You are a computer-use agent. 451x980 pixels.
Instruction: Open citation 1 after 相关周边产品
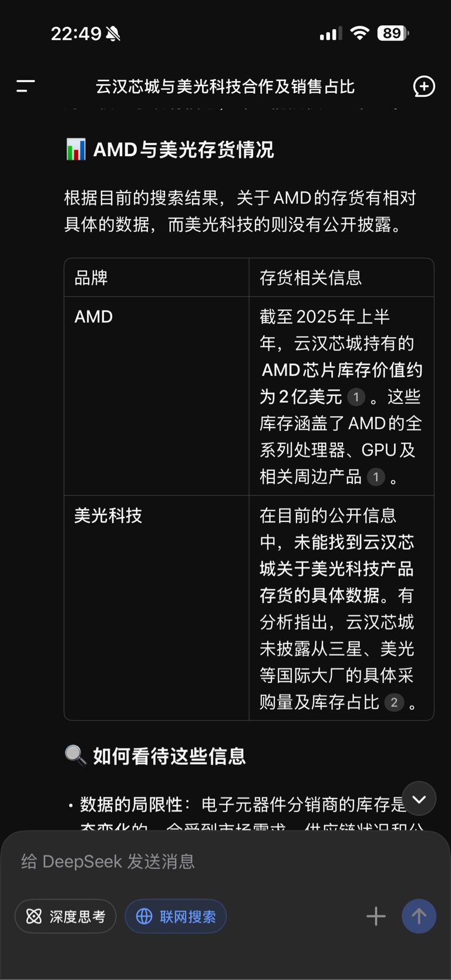tap(376, 477)
